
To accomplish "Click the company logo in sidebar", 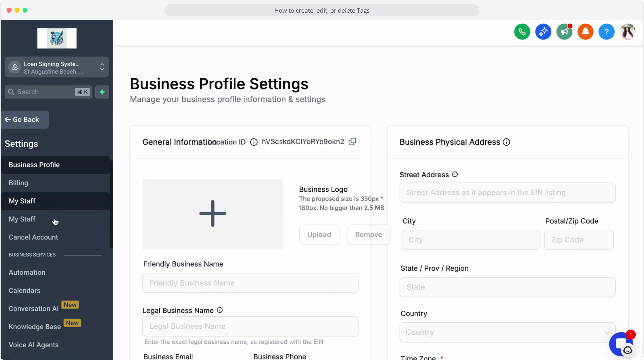I will (x=57, y=38).
